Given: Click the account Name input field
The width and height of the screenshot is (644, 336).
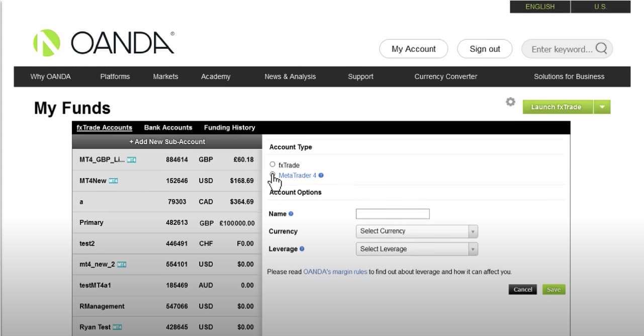Looking at the screenshot, I should pyautogui.click(x=393, y=214).
